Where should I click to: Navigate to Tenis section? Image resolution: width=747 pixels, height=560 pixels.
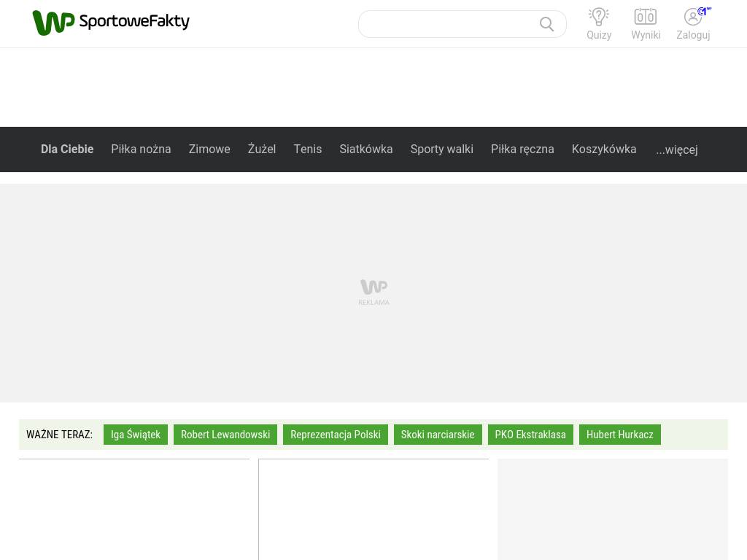[307, 149]
